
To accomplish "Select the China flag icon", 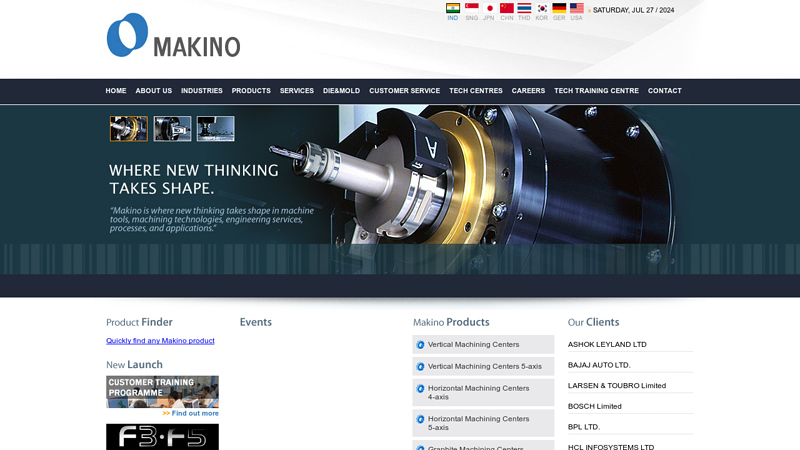I will pyautogui.click(x=507, y=8).
